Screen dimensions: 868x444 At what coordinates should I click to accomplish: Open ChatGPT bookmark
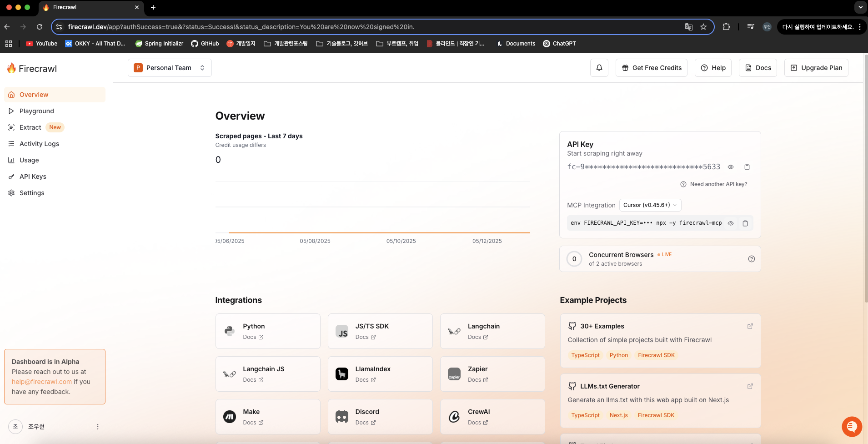tap(559, 44)
